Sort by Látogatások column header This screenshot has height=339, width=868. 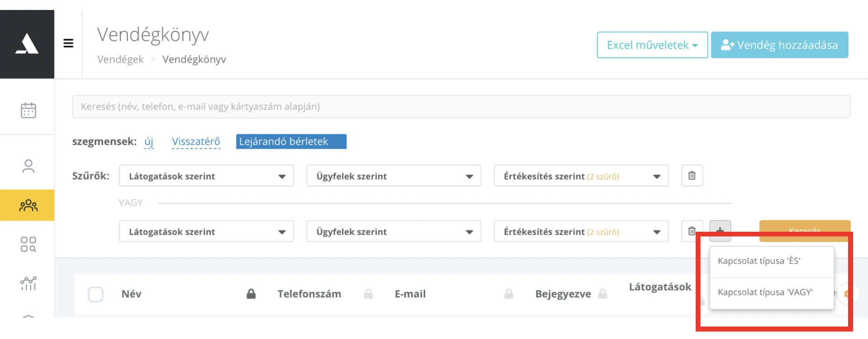click(660, 287)
